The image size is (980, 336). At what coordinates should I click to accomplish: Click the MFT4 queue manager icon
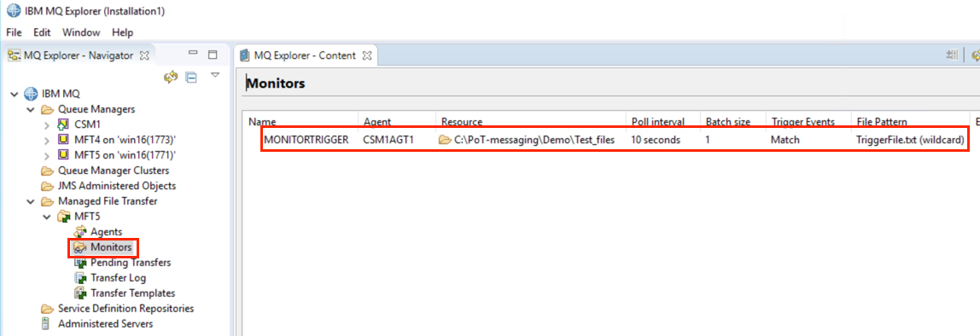(62, 139)
